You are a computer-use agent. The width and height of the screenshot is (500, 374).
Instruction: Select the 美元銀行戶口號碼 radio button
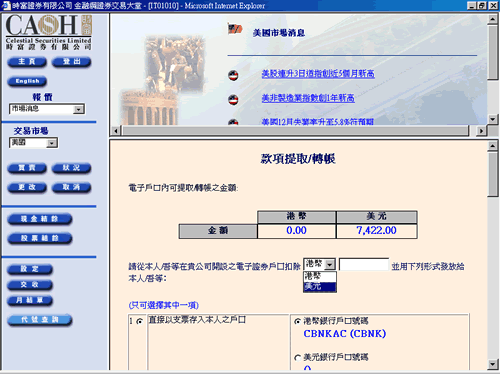297,358
